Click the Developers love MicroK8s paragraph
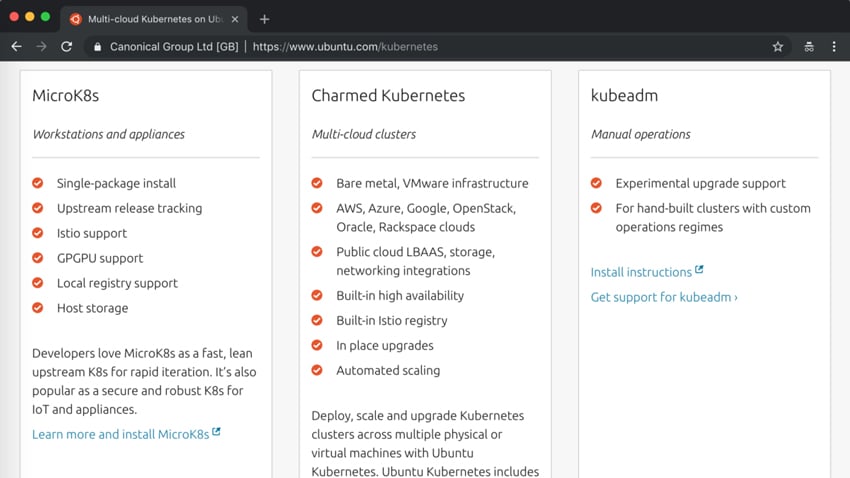The height and width of the screenshot is (478, 850). click(x=144, y=381)
